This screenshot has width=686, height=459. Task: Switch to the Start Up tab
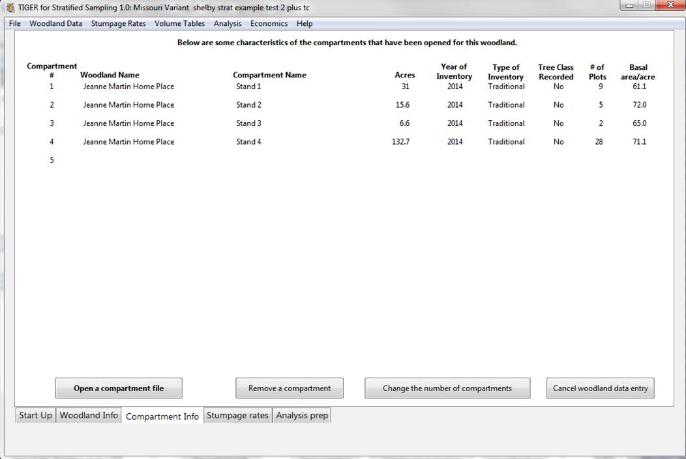click(x=34, y=415)
